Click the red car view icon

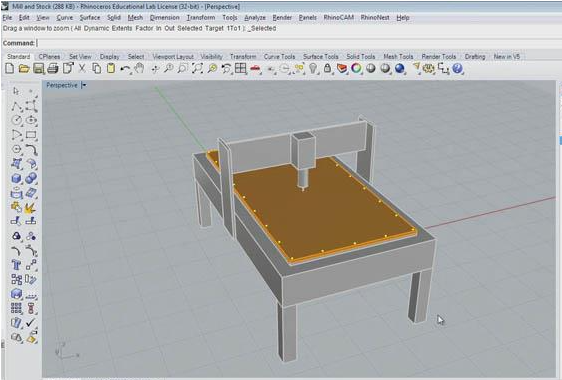[255, 68]
